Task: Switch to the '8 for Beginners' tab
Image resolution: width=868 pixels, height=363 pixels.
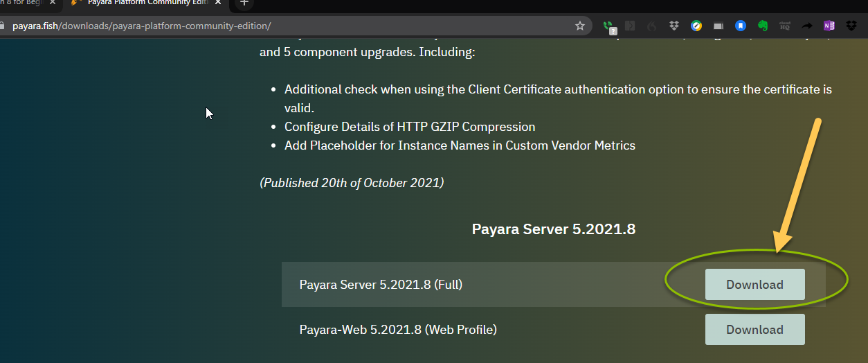Action: click(x=21, y=3)
